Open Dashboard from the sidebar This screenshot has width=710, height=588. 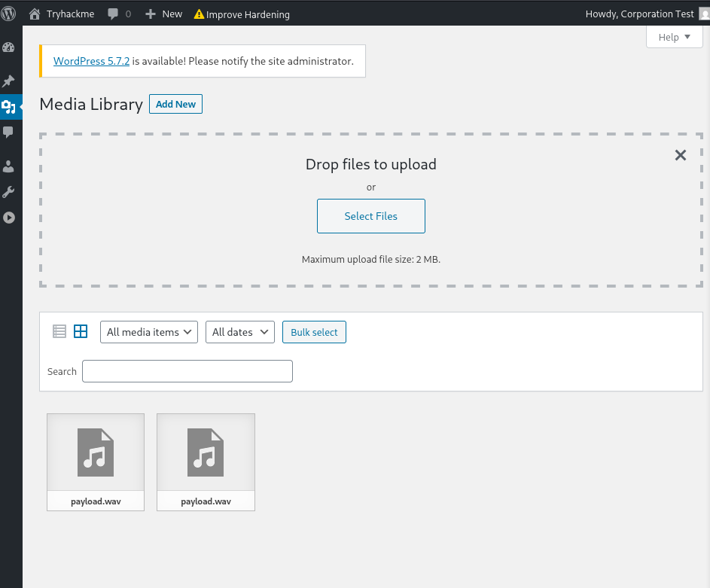(9, 47)
